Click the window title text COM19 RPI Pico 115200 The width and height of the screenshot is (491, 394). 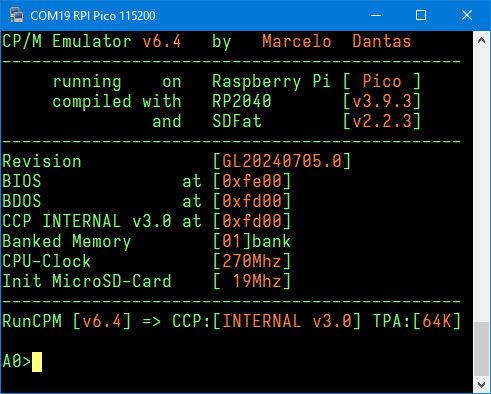tap(93, 16)
